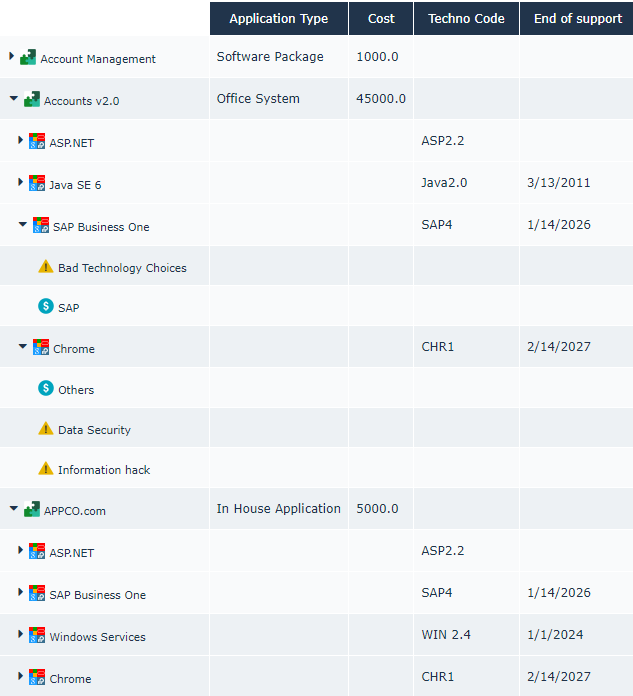Click the dollar icon next to SAP

pos(45,307)
